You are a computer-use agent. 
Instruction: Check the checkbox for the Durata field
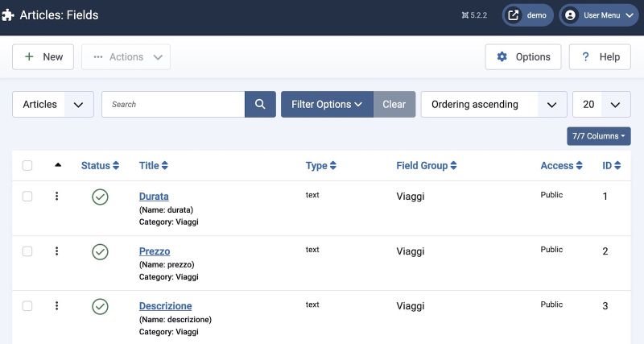pos(27,197)
